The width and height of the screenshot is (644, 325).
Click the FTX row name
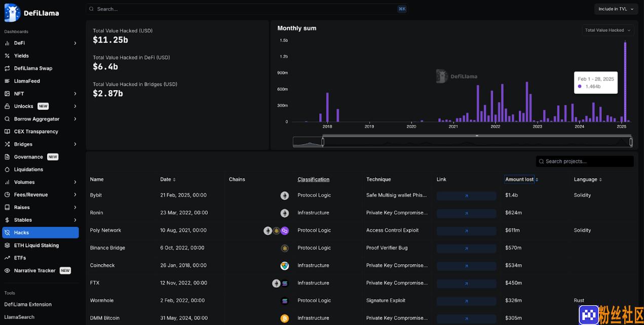pos(95,283)
